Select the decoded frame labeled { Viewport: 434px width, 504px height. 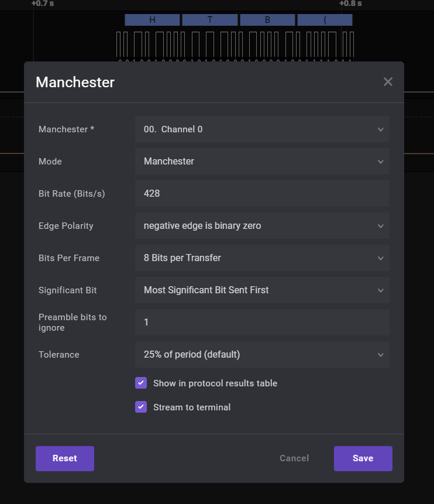[x=325, y=19]
